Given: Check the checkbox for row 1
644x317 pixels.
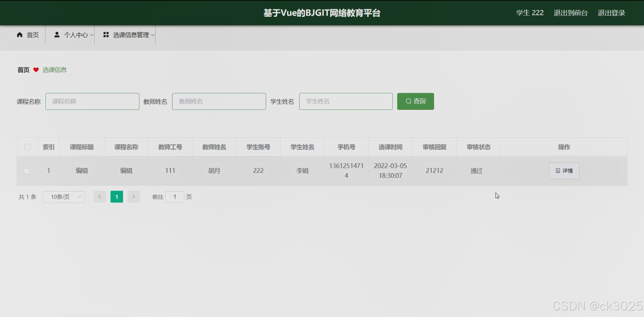Looking at the screenshot, I should [27, 171].
